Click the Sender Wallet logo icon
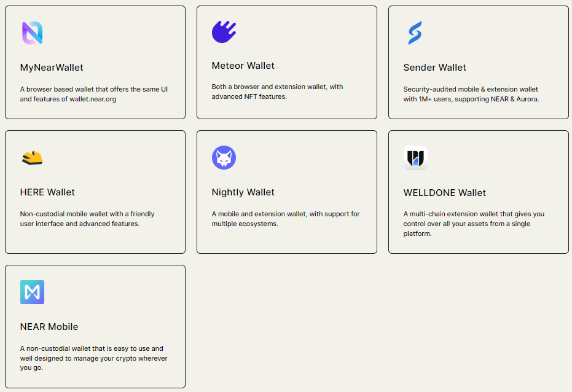Image resolution: width=572 pixels, height=392 pixels. pyautogui.click(x=415, y=33)
